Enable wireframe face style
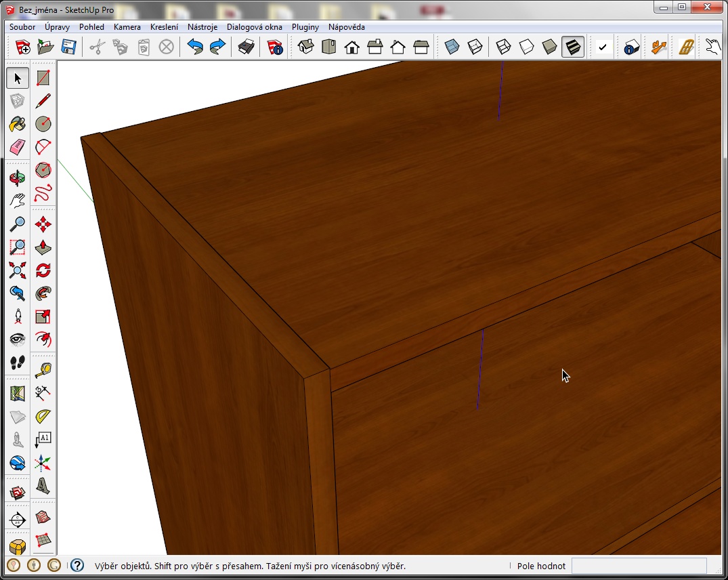The image size is (728, 580). point(502,47)
